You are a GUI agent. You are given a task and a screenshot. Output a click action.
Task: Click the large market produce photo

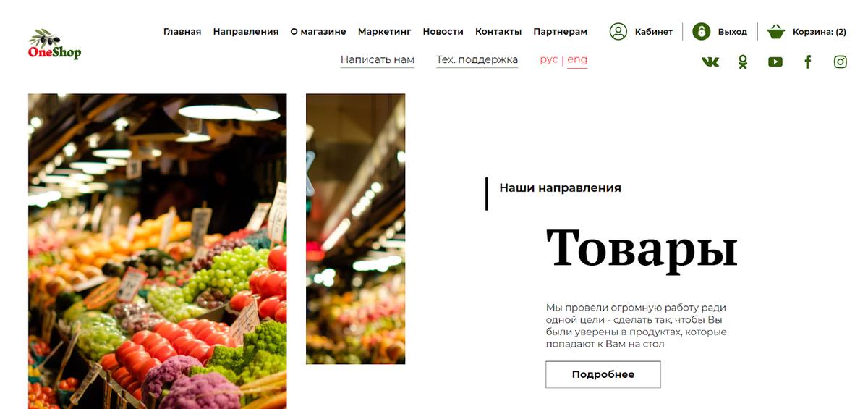157,251
